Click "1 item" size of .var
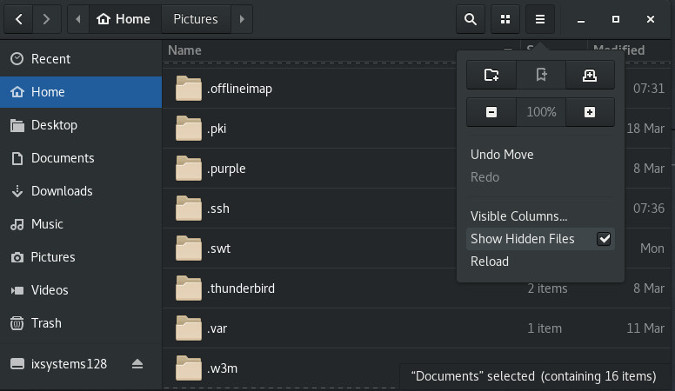The image size is (675, 391). point(545,329)
